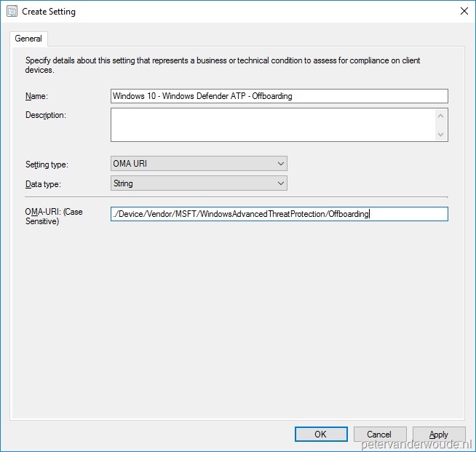Viewport: 476px width, 452px height.
Task: Confirm with the OK button
Action: tap(321, 434)
